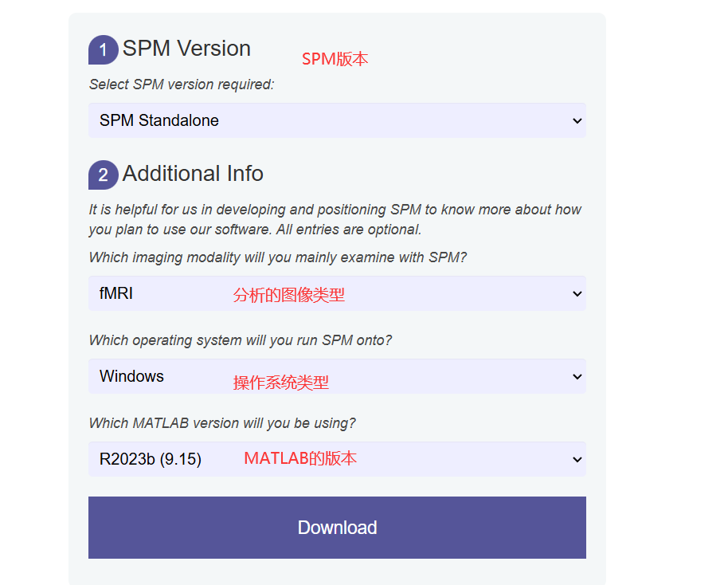Click the 'Additional Info' section heading
The height and width of the screenshot is (585, 728).
(193, 174)
